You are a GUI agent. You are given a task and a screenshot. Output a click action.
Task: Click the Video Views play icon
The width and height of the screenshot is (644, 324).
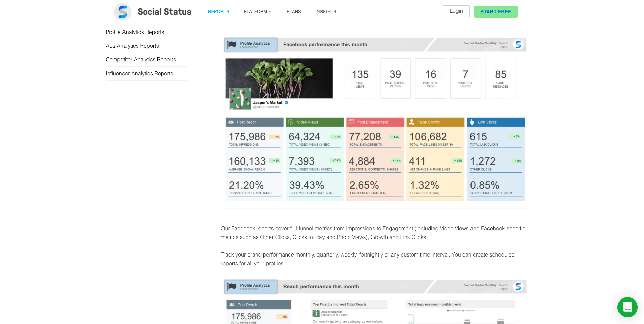click(x=291, y=122)
